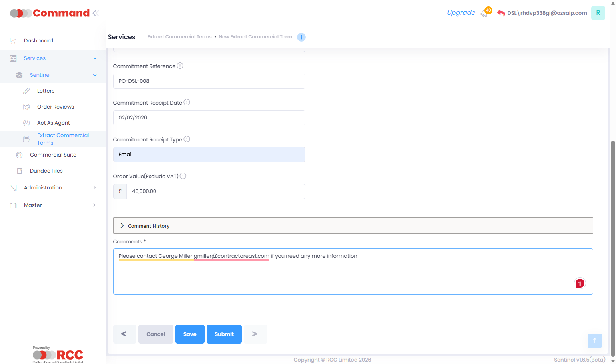Open Extract Commercial Terms sidebar item
Viewport: 616px width, 364px height.
pyautogui.click(x=53, y=139)
